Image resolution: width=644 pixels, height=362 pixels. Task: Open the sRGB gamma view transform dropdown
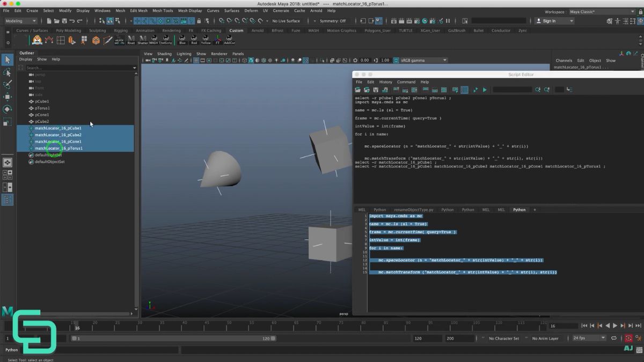click(x=424, y=60)
